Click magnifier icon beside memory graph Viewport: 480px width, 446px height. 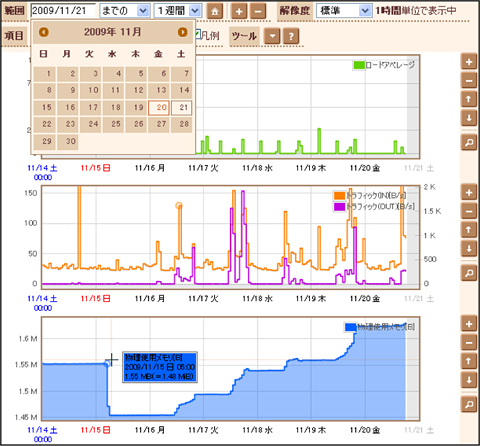(469, 405)
